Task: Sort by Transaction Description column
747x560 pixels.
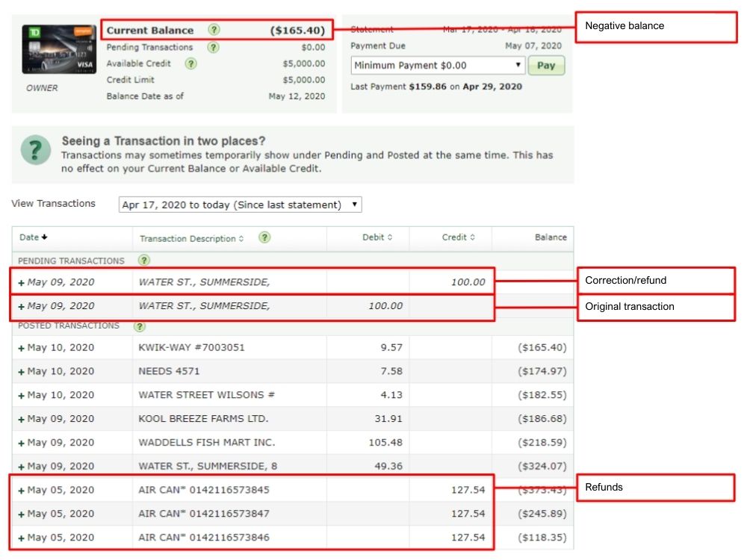Action: point(191,238)
